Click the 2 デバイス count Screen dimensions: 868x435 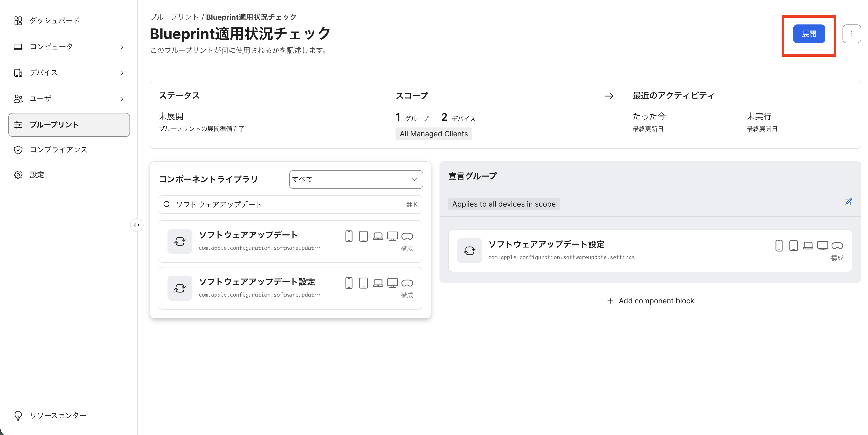click(458, 117)
